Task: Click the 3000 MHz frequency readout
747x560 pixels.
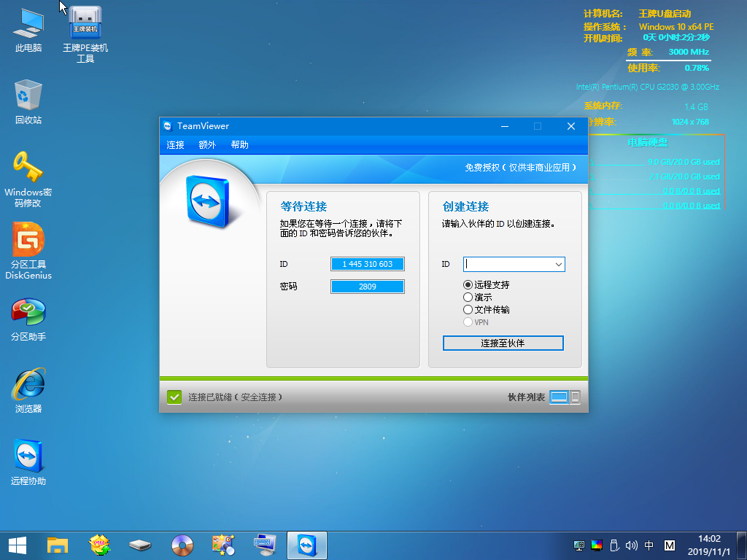Action: click(x=689, y=52)
